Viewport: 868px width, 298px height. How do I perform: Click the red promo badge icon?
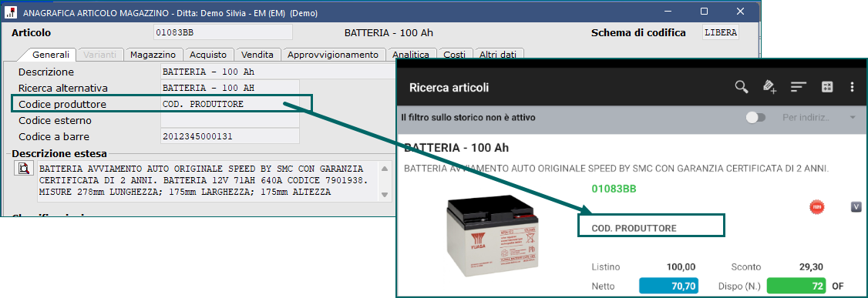pos(816,207)
